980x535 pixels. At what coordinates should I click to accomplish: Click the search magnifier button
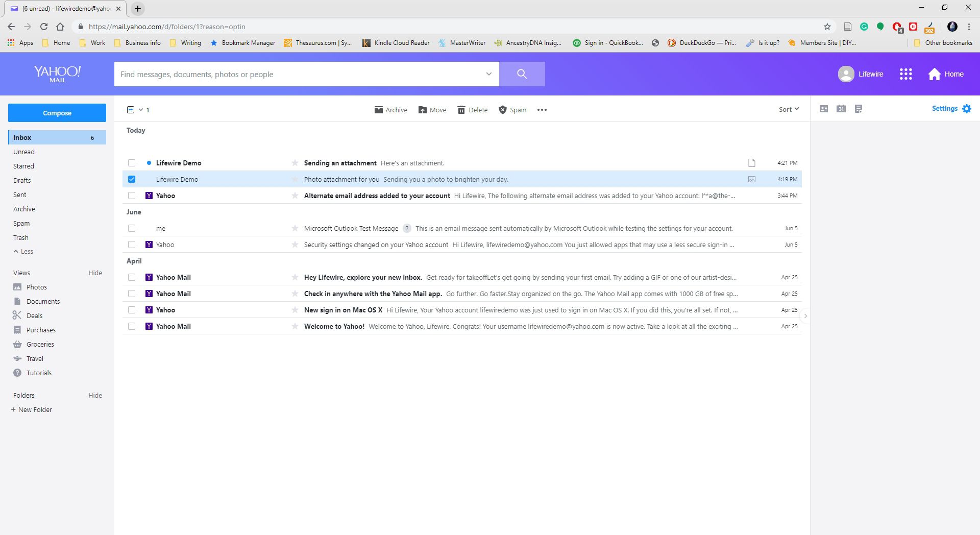[x=522, y=74]
